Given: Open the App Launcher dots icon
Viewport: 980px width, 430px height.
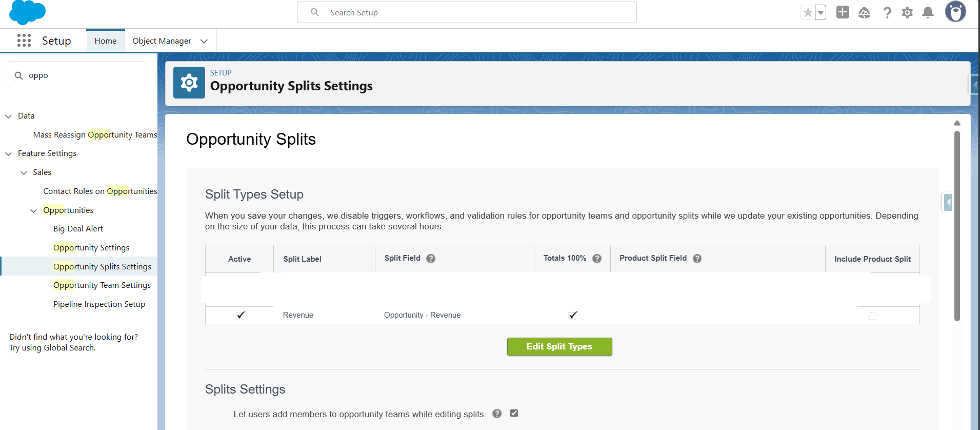Looking at the screenshot, I should coord(24,41).
